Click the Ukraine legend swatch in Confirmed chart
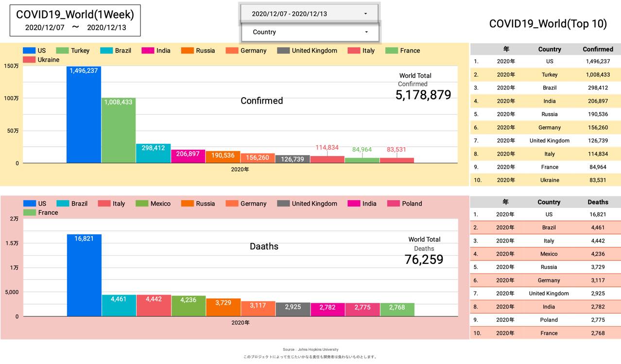The width and height of the screenshot is (621, 364). [29, 60]
